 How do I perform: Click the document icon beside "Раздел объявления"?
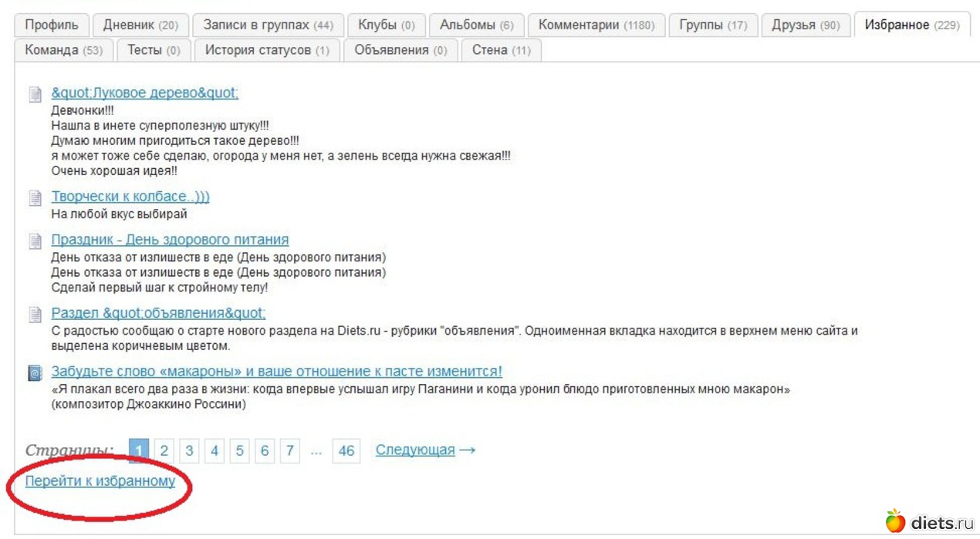pos(35,315)
